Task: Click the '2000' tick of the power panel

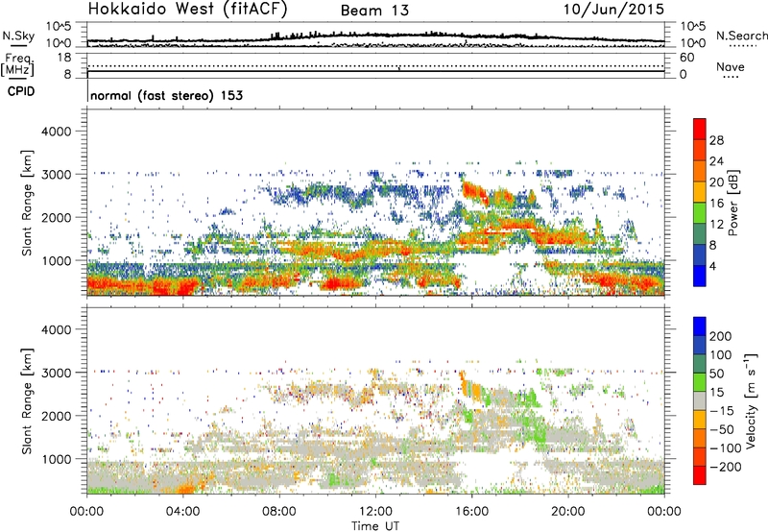Action: (x=57, y=217)
